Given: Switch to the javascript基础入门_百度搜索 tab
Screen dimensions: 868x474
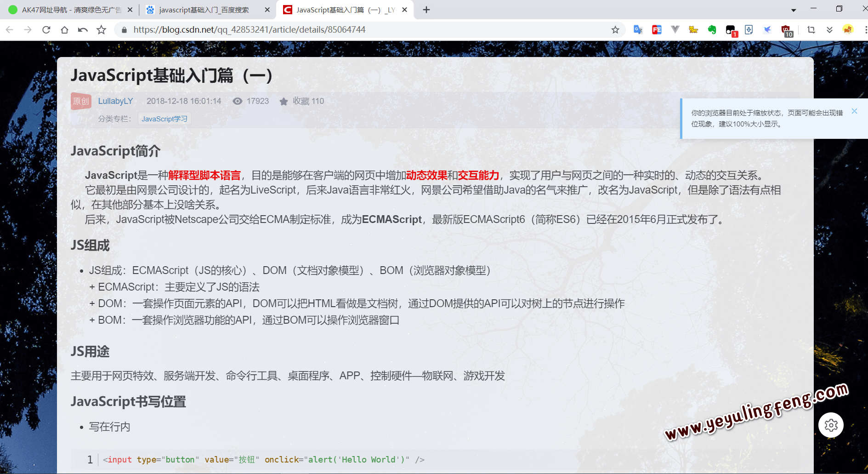Looking at the screenshot, I should pos(207,10).
